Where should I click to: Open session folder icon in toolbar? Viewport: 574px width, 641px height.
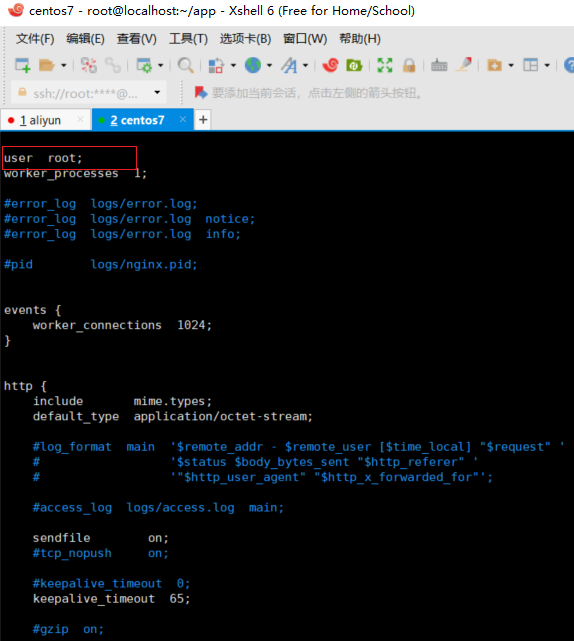47,65
